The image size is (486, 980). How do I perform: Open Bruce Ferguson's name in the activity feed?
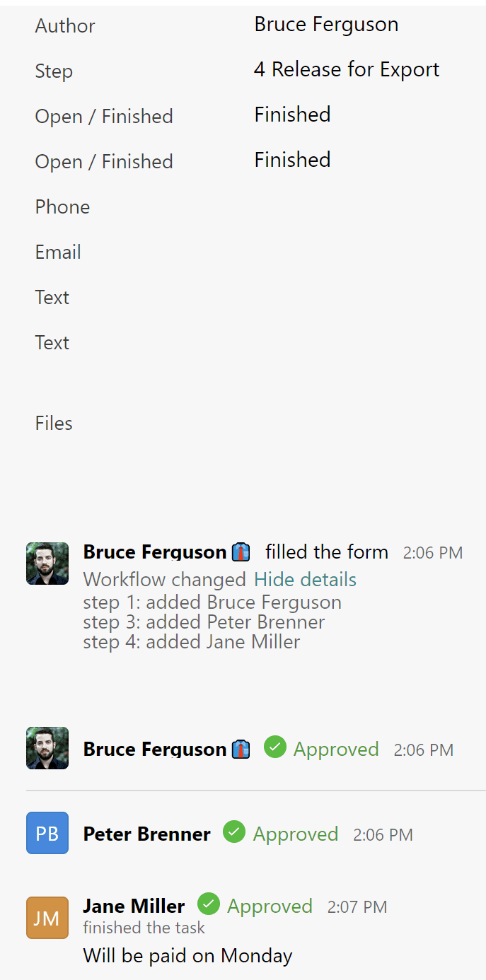[154, 552]
